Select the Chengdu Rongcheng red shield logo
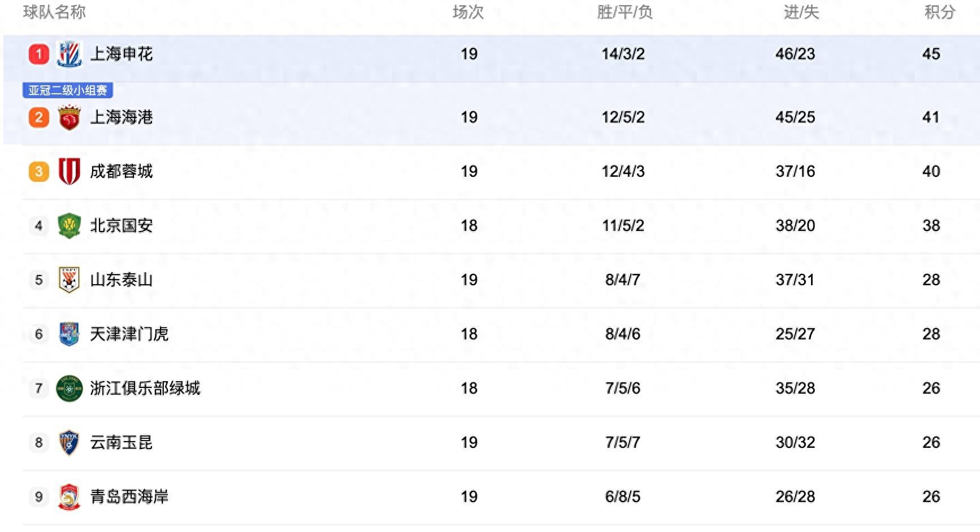The image size is (980, 532). pos(70,171)
